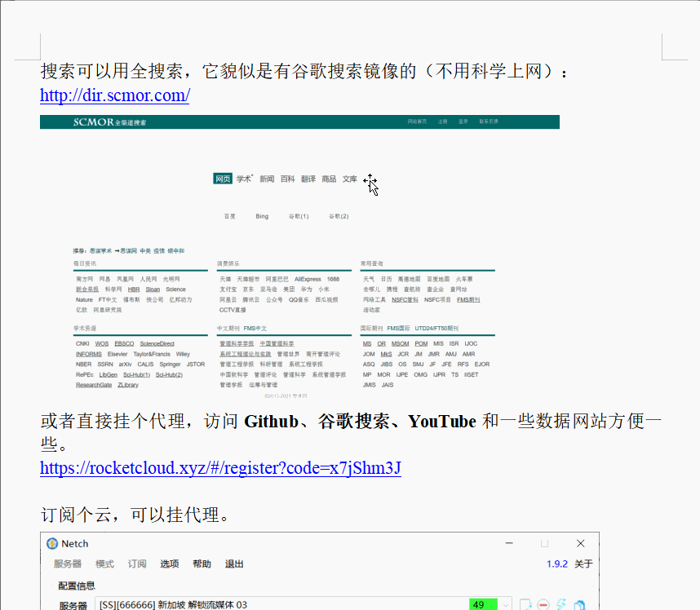Screen dimensions: 700x610
Task: Click the CNKI academic resource link
Action: pyautogui.click(x=82, y=343)
